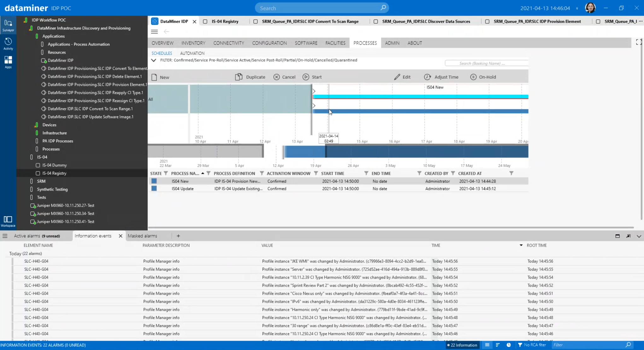Click the Start booking icon
Image resolution: width=644 pixels, height=350 pixels.
[x=306, y=77]
